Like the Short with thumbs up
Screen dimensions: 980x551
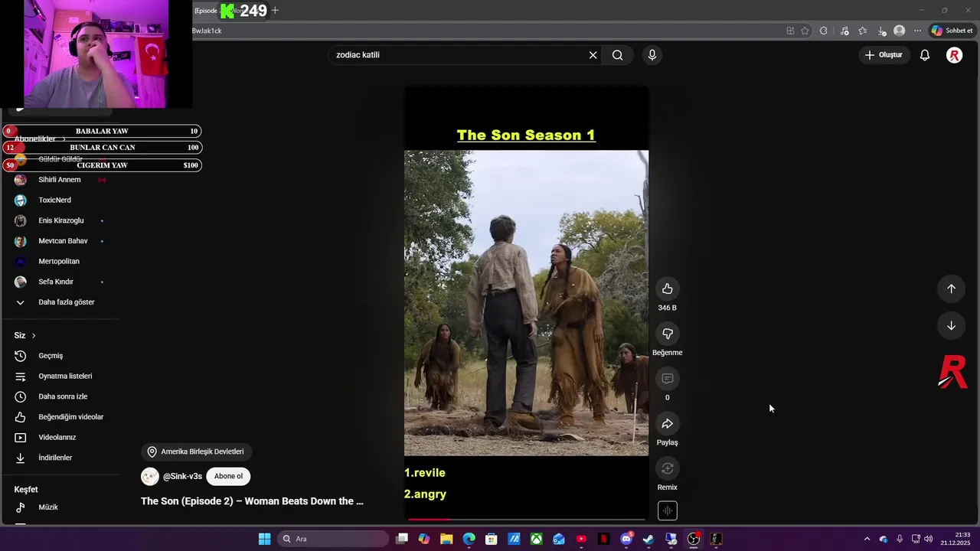click(667, 289)
